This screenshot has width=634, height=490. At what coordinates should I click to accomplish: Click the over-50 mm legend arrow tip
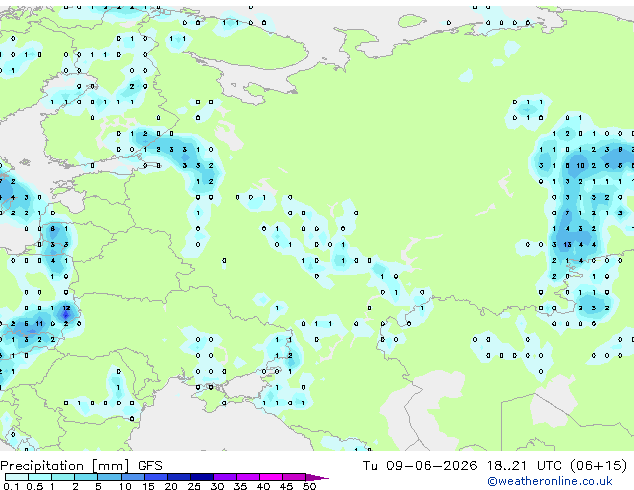click(317, 478)
